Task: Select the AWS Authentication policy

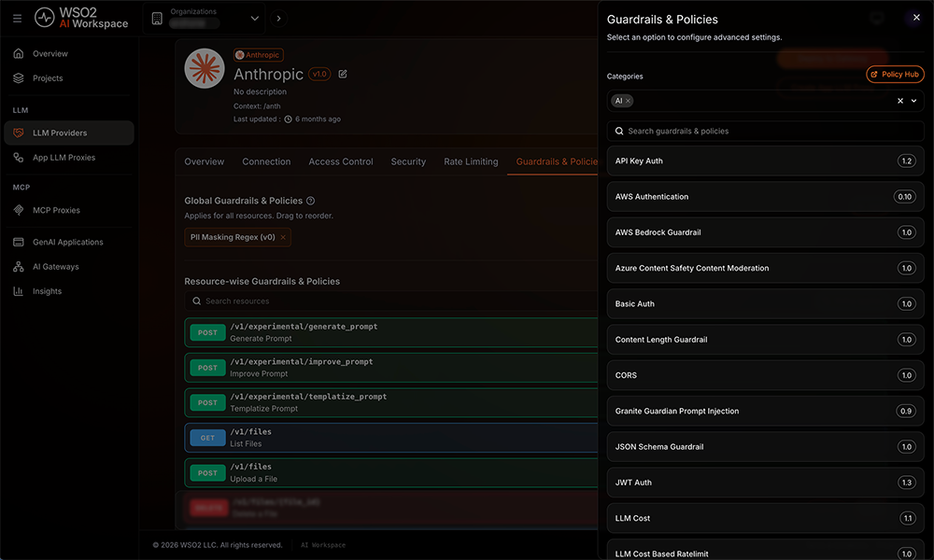Action: click(x=766, y=197)
